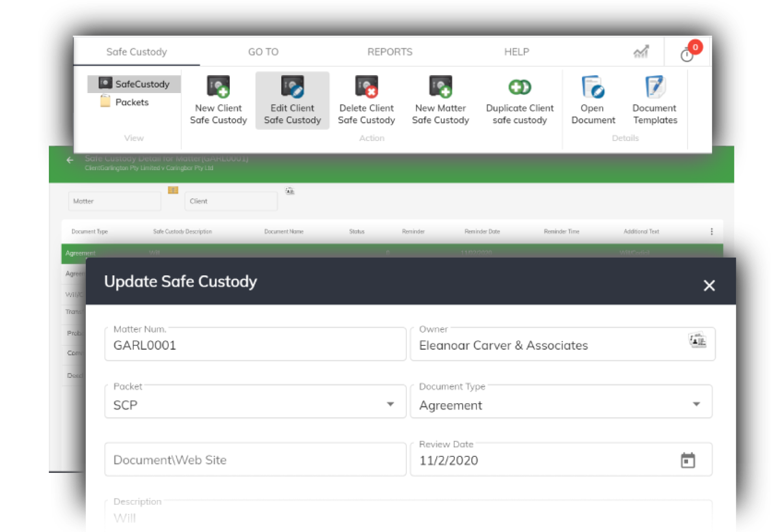This screenshot has height=532, width=784.
Task: Open the table column options menu
Action: coord(712,231)
